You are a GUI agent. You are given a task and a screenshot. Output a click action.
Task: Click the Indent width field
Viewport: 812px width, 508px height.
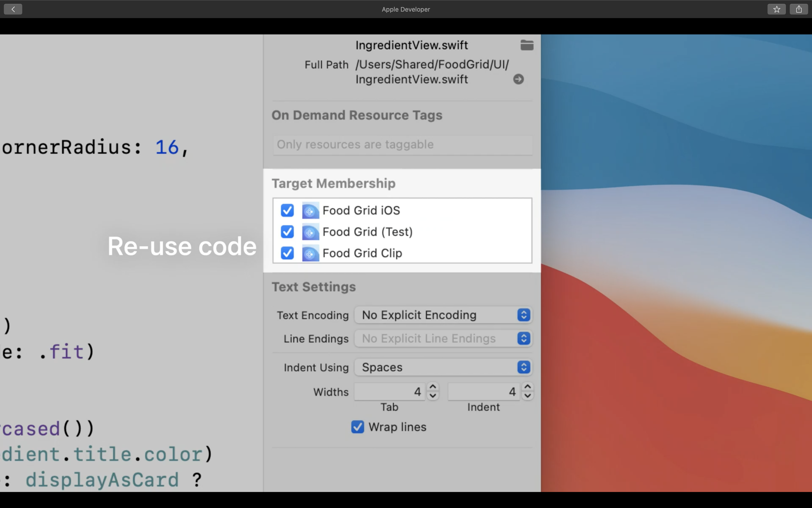pyautogui.click(x=484, y=392)
